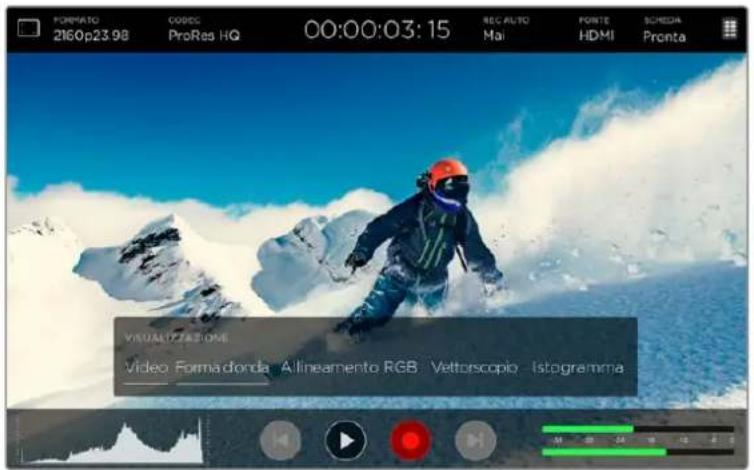Tap the lower audio level meter
Screen dimensions: 754x470
click(x=638, y=452)
